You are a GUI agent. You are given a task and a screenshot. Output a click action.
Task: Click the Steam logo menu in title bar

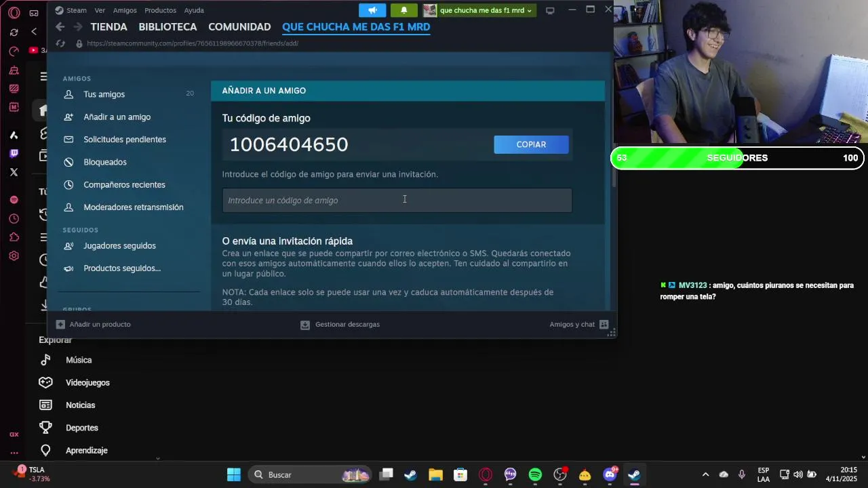[71, 10]
